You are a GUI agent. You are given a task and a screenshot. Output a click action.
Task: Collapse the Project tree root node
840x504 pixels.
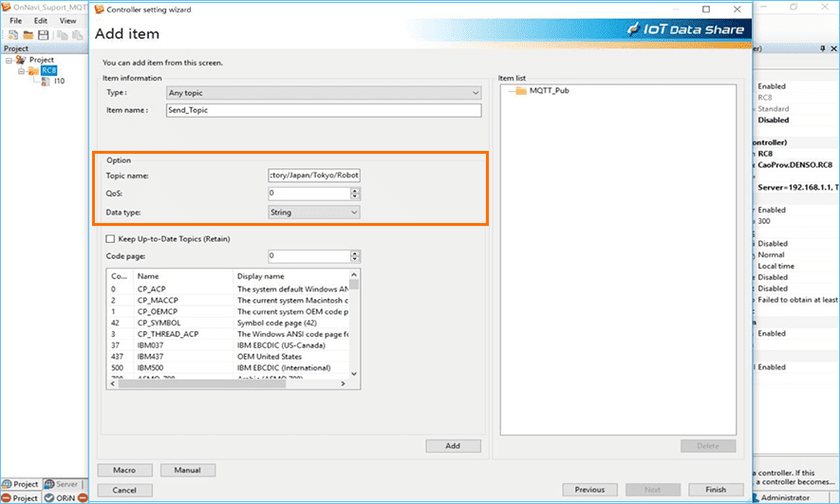[x=9, y=60]
